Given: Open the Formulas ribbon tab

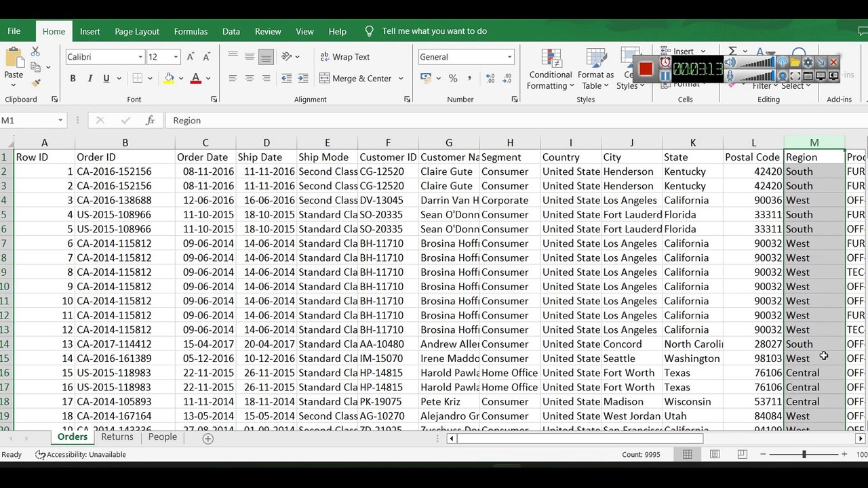Looking at the screenshot, I should point(191,31).
